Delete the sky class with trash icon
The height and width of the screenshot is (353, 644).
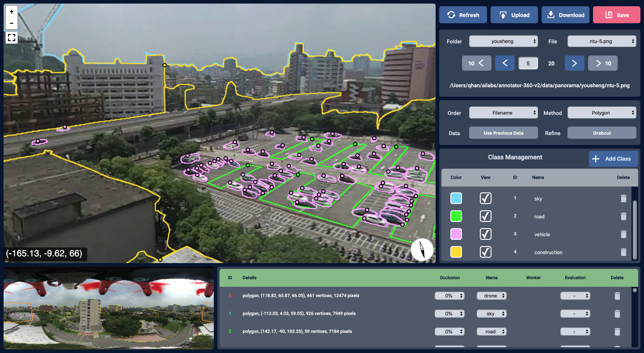(623, 198)
